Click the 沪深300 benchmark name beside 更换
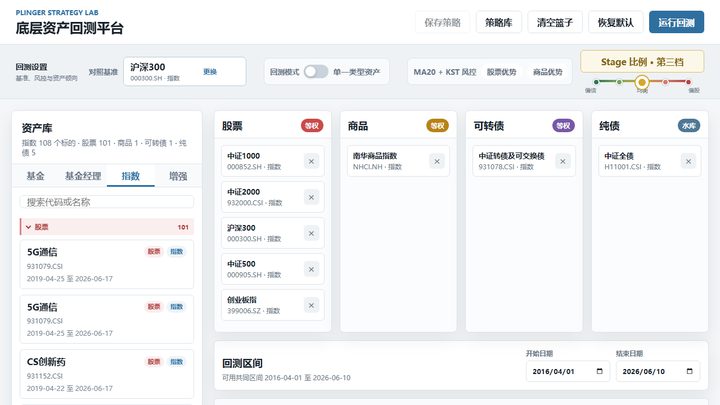Viewport: 720px width, 405px height. [147, 67]
